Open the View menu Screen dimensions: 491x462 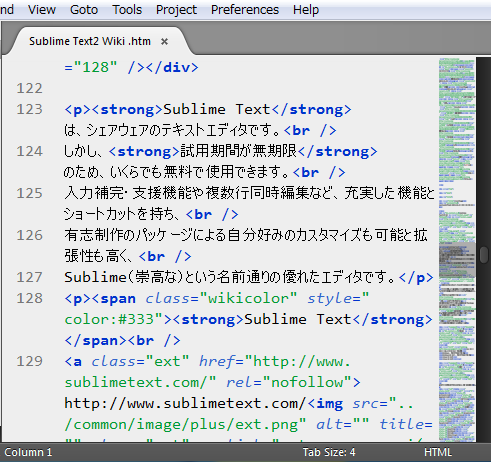[42, 10]
